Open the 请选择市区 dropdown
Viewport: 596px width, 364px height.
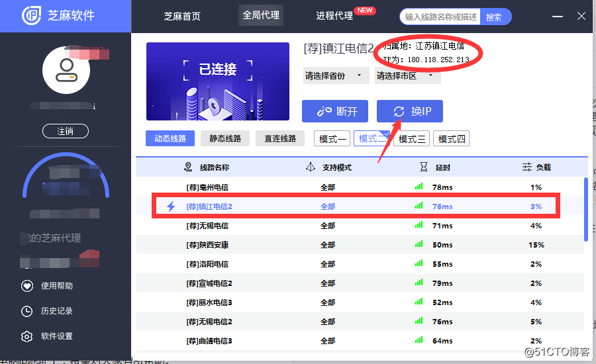point(407,75)
